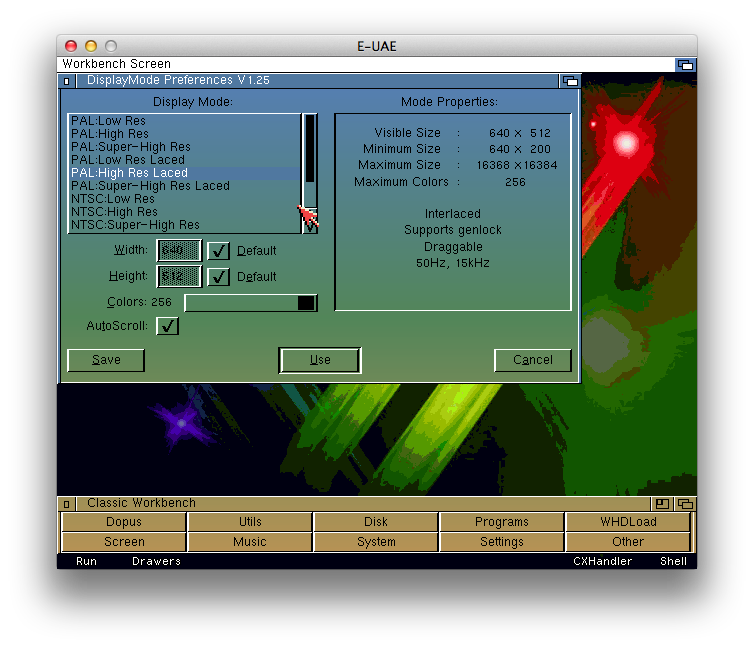Select PAL:Low Res display mode
This screenshot has height=648, width=754.
(185, 121)
